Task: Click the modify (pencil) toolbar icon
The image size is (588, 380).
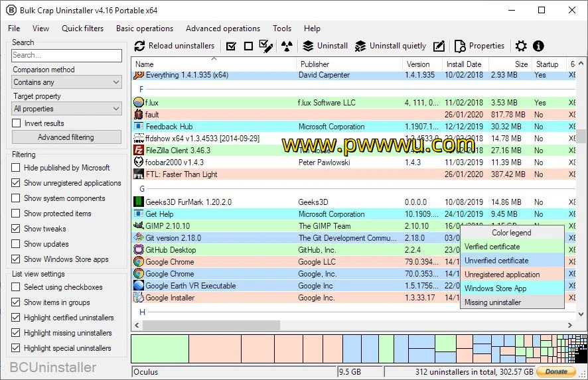Action: [x=439, y=46]
